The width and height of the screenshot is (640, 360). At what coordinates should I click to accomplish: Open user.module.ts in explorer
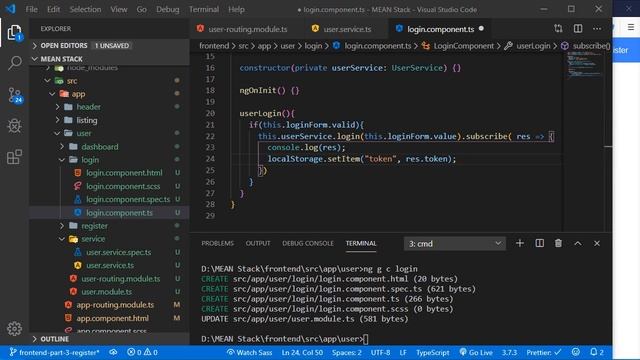coord(109,292)
